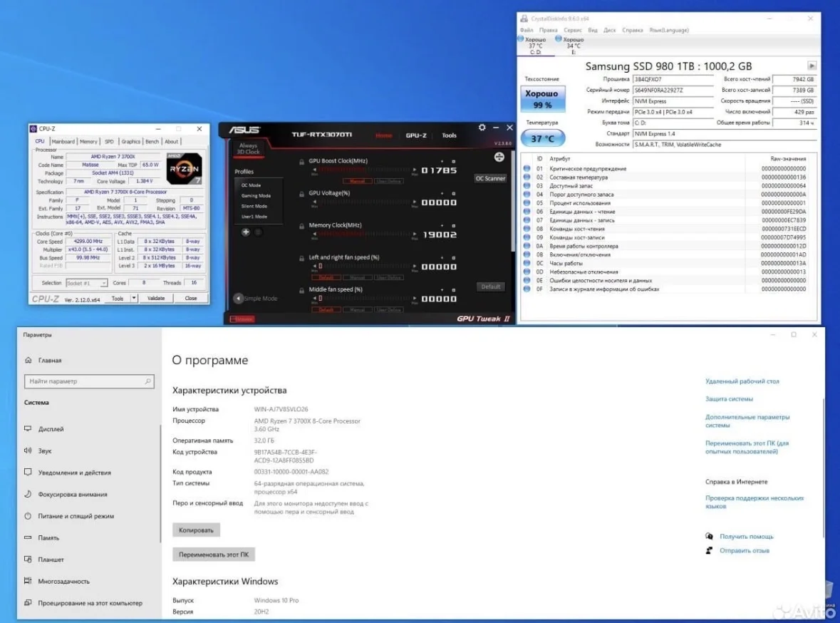This screenshot has height=623, width=840.
Task: Open About tab in CPU-Z
Action: pyautogui.click(x=172, y=142)
